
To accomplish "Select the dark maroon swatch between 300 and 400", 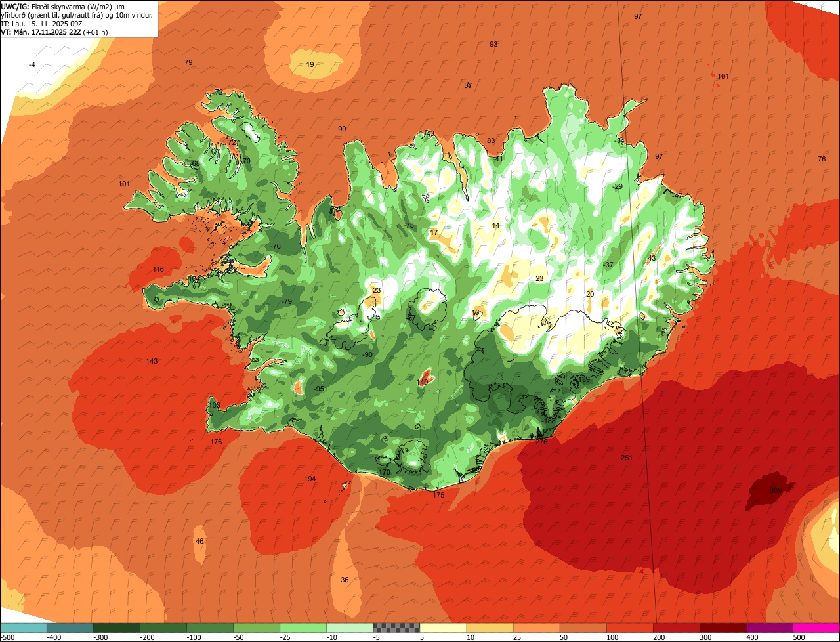I will pos(723,628).
